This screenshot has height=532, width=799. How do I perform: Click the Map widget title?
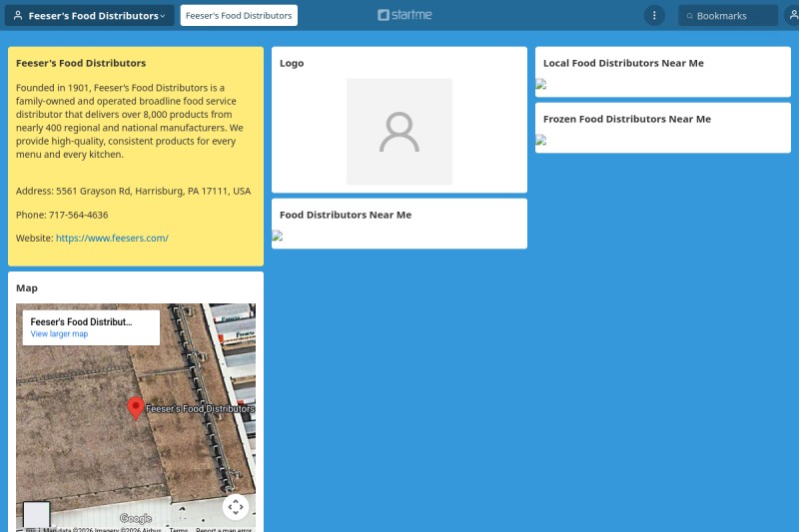[x=27, y=288]
